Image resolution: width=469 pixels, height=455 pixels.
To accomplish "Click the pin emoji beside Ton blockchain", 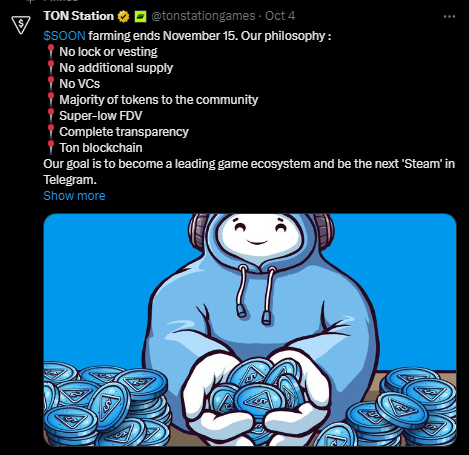I will pos(51,148).
